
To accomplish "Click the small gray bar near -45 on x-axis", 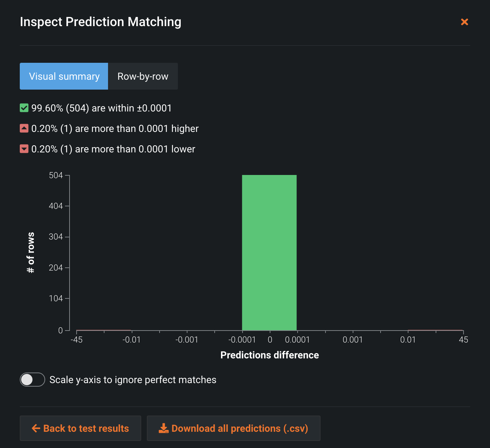I will (x=104, y=330).
